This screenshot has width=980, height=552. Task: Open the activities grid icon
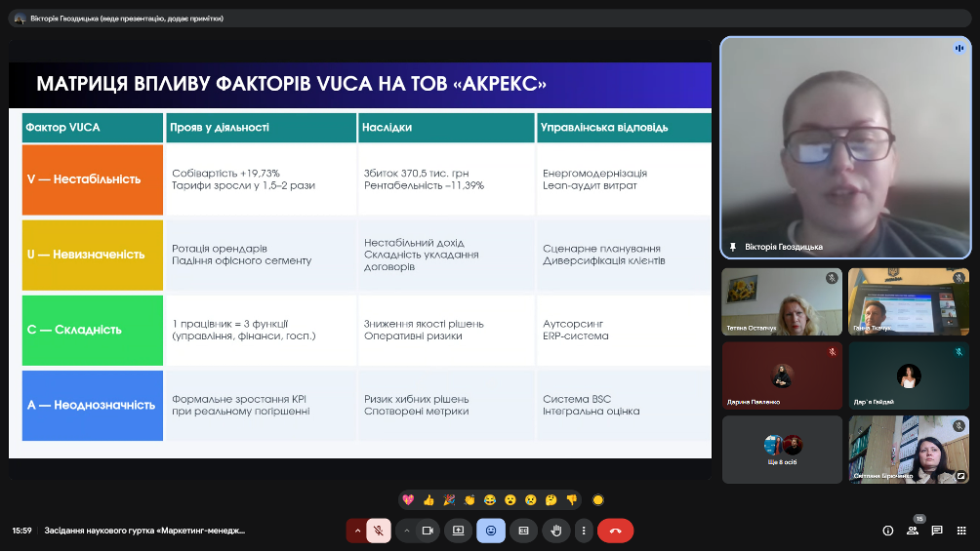point(961,531)
